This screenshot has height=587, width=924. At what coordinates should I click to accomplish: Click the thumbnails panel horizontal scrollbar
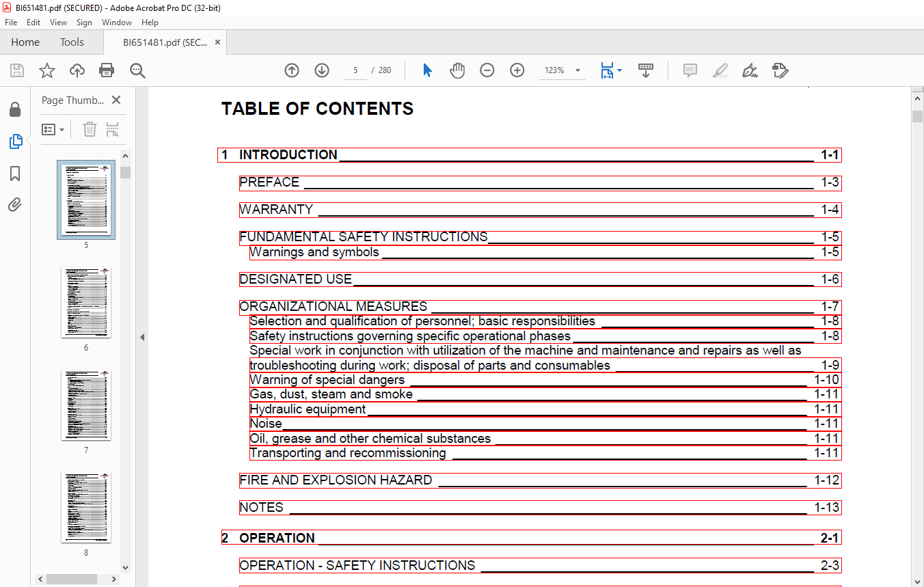(x=71, y=579)
